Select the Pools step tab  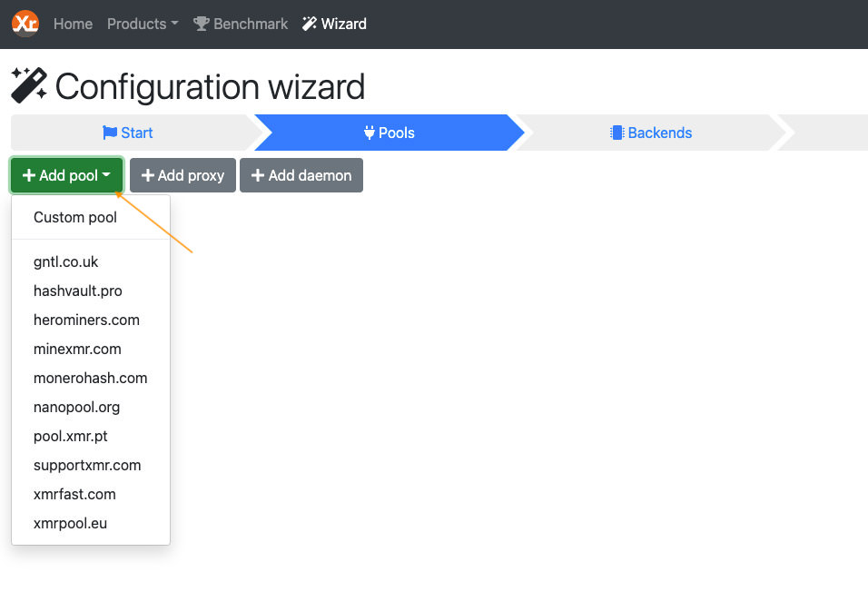390,133
